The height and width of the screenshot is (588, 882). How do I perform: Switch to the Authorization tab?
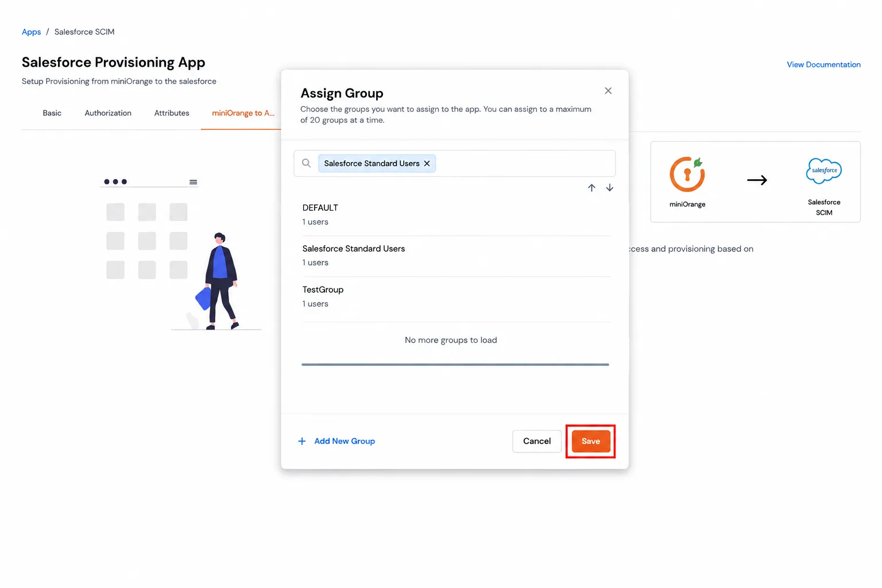pos(108,113)
